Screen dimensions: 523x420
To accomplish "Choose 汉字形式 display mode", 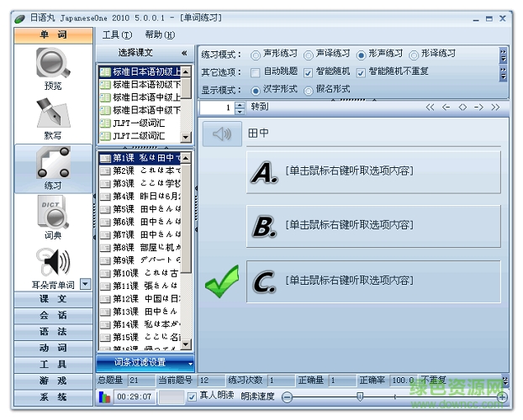I will coord(256,91).
